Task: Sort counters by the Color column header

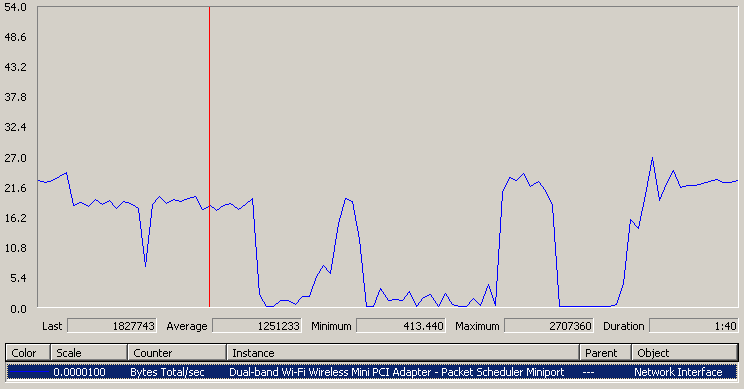Action: coord(28,353)
